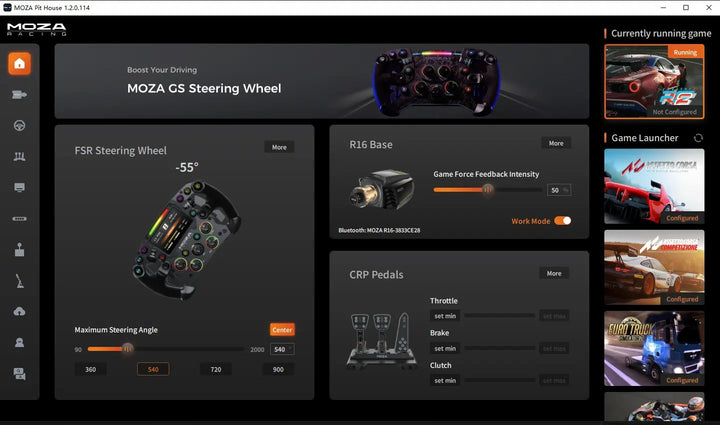Click the Currently running game heading
This screenshot has width=720, height=425.
pyautogui.click(x=661, y=34)
